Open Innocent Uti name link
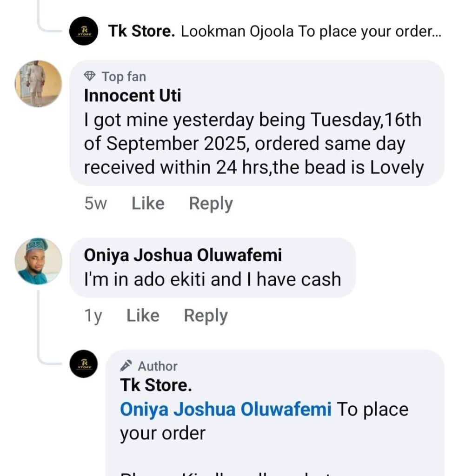 point(133,95)
